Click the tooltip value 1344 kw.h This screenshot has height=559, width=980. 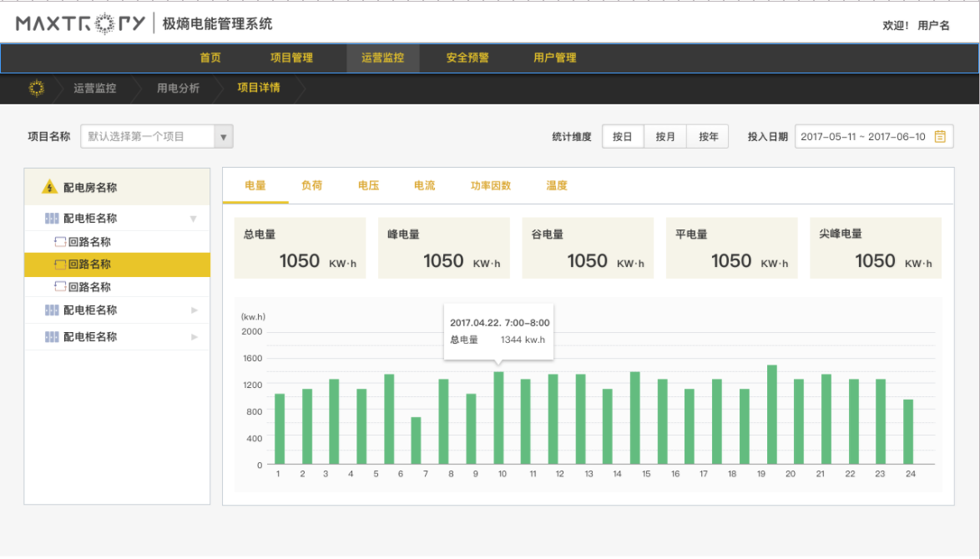(x=523, y=340)
